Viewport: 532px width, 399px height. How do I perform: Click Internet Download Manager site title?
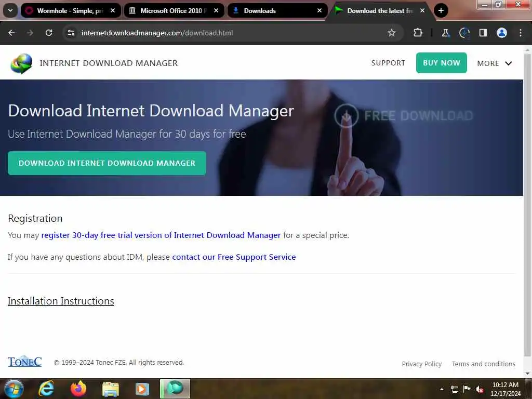coord(109,63)
